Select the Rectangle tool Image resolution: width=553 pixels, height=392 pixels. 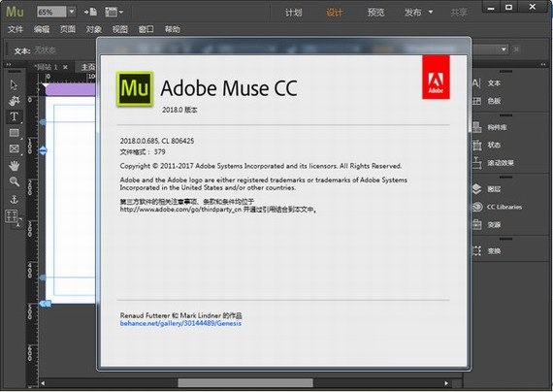coord(14,133)
